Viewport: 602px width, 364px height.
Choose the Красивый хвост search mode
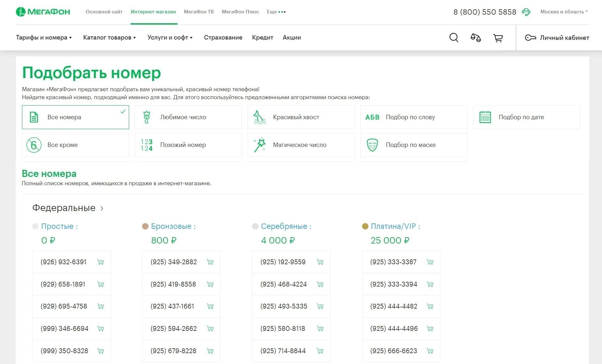(x=301, y=117)
